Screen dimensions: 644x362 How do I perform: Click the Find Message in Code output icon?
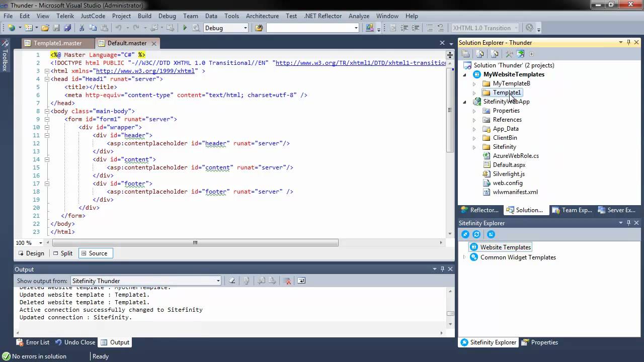(x=232, y=281)
